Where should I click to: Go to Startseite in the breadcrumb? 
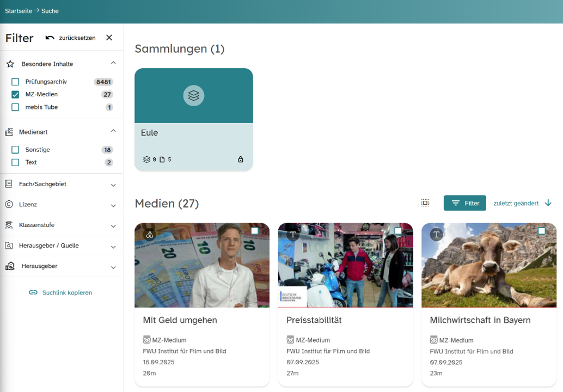point(19,11)
